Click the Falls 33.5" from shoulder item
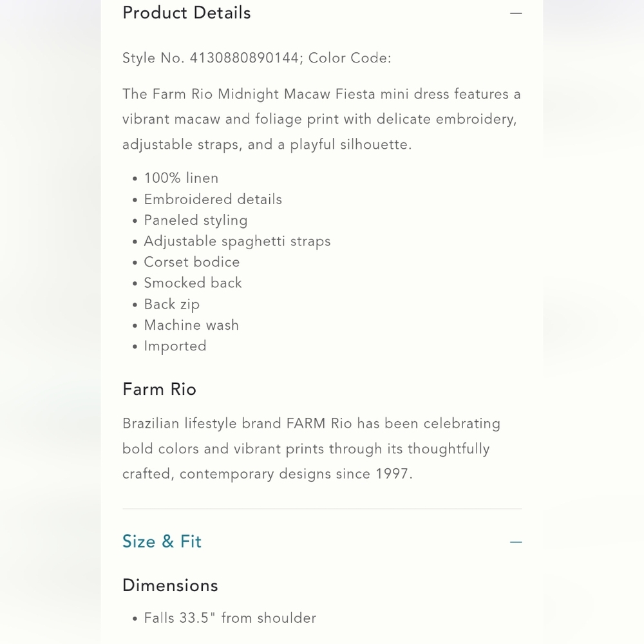Image resolution: width=644 pixels, height=644 pixels. [230, 618]
